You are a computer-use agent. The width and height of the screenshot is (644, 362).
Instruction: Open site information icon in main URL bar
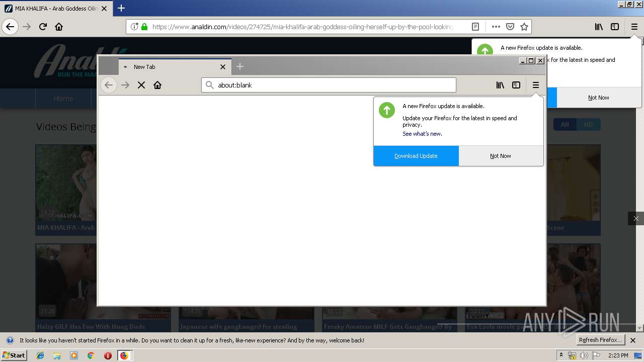coord(134,27)
